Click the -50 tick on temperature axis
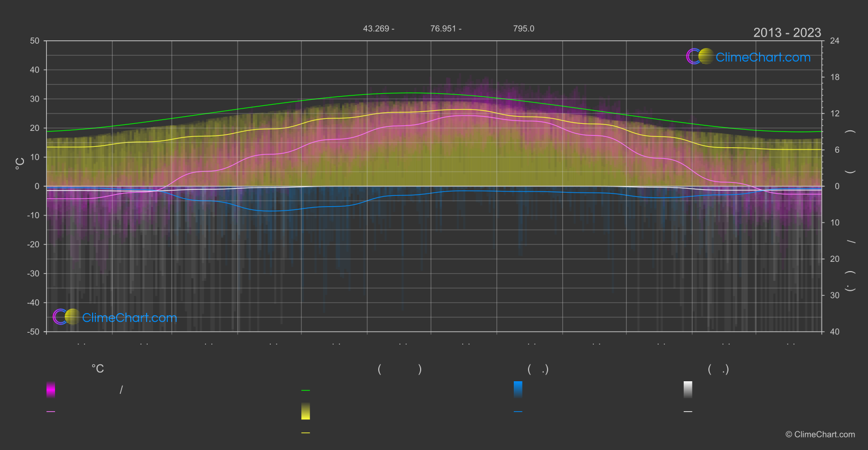Viewport: 868px width, 450px height. [x=33, y=332]
